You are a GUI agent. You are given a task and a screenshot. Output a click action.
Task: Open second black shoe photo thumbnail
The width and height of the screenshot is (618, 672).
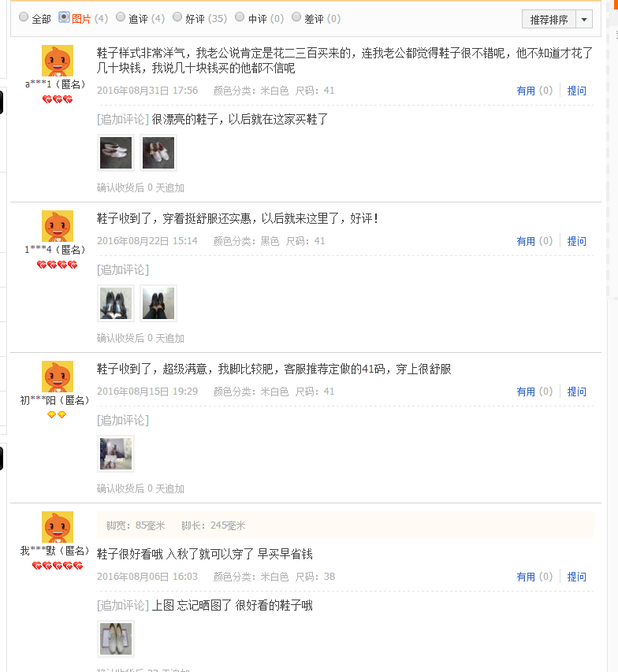click(x=158, y=303)
